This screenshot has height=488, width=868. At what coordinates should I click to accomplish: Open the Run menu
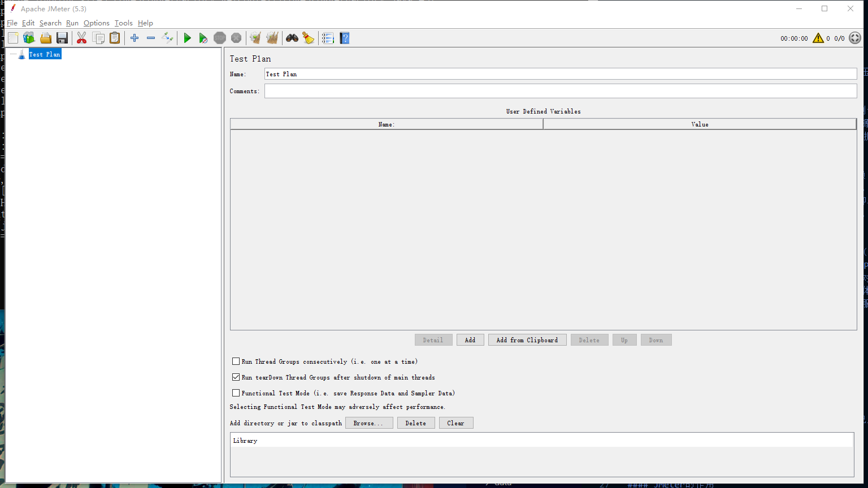click(x=72, y=23)
